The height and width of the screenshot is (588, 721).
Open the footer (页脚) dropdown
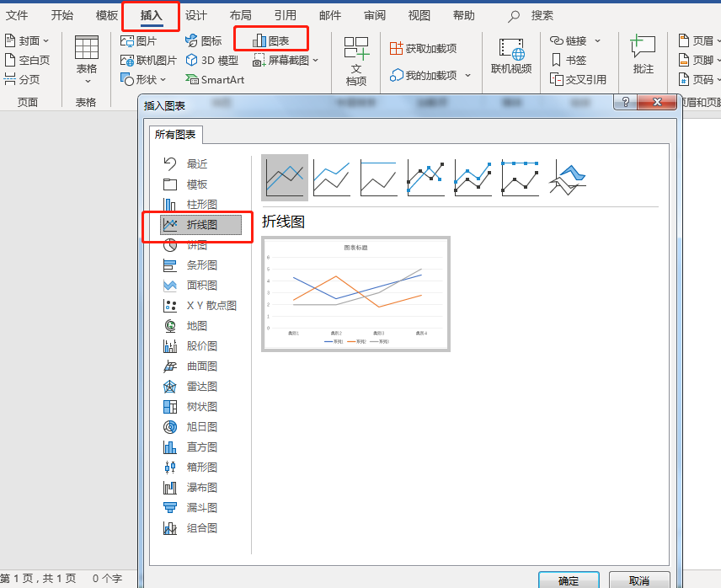tap(699, 60)
